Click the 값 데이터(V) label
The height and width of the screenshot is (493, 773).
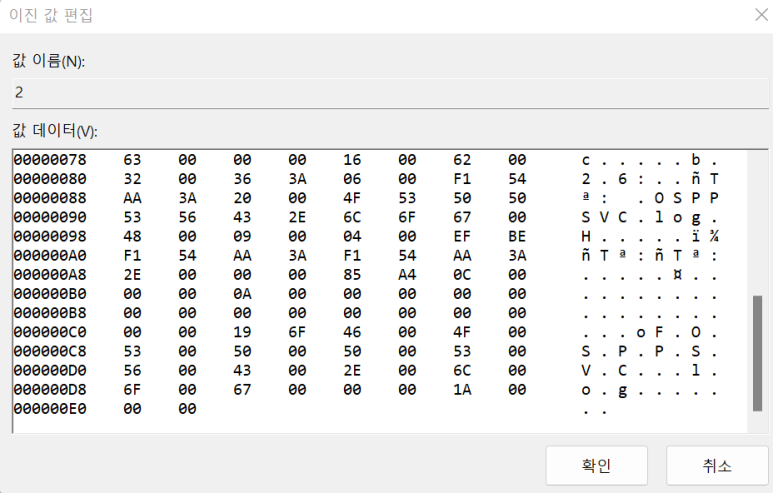click(55, 131)
